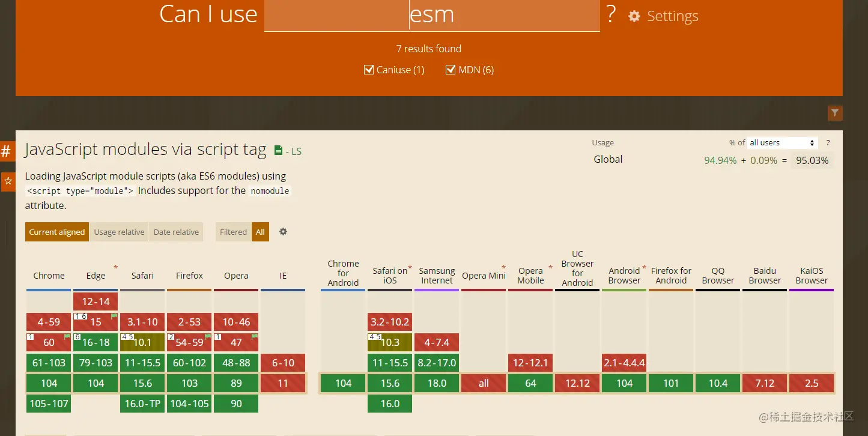The width and height of the screenshot is (868, 436).
Task: Click the IE column header
Action: point(283,276)
